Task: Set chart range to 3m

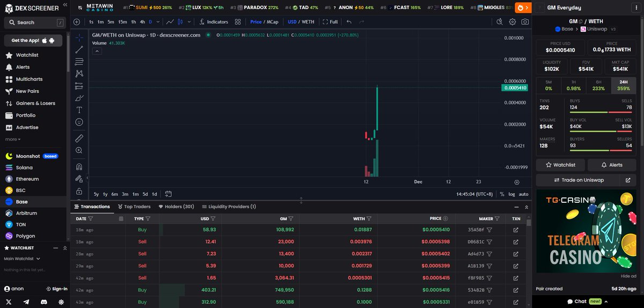Action: (x=125, y=194)
